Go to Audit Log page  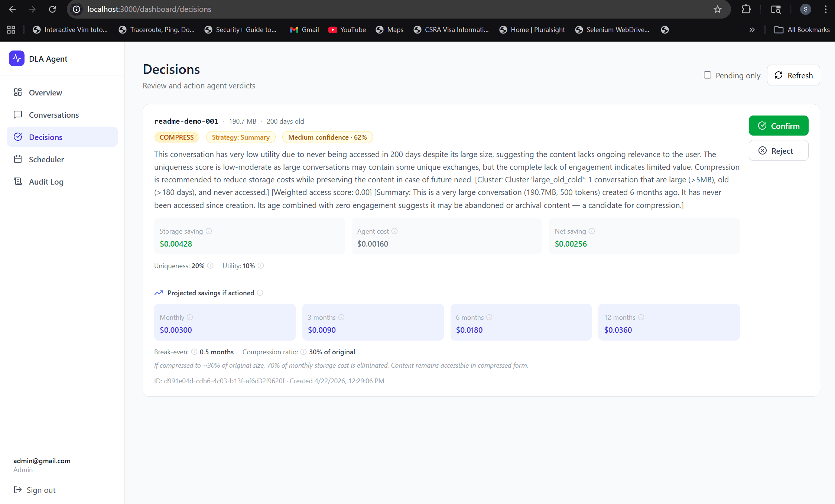coord(46,182)
